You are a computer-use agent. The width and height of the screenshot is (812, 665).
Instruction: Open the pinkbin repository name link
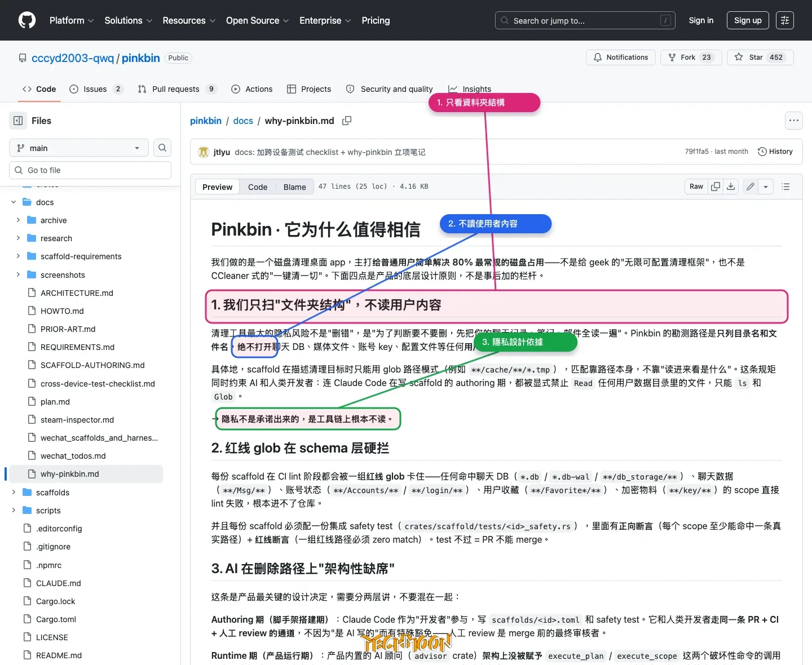[x=141, y=58]
